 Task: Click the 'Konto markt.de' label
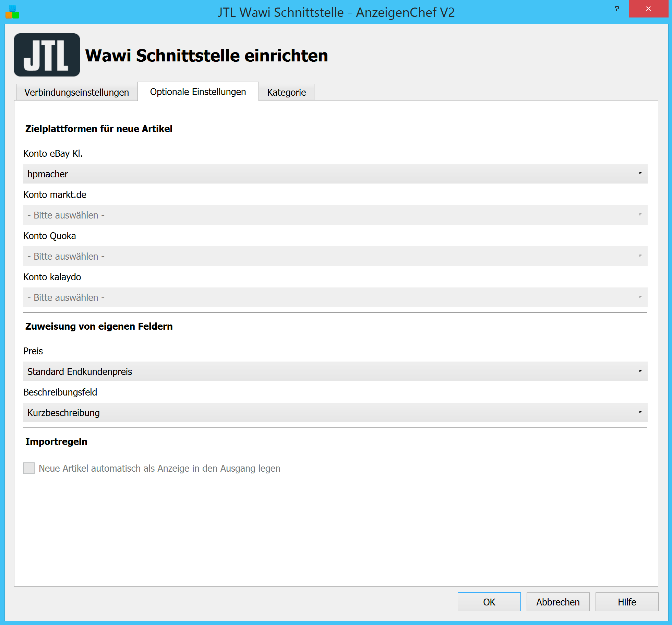[x=55, y=194]
